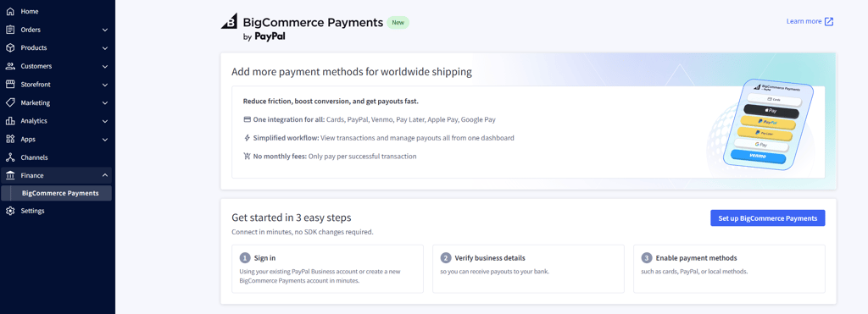Open the Channels menu item
868x314 pixels.
point(57,157)
